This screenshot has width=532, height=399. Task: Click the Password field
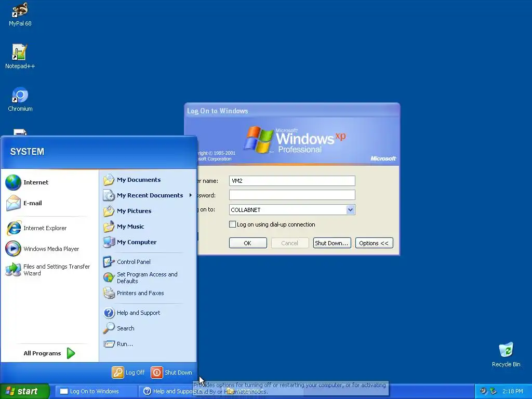pyautogui.click(x=292, y=195)
